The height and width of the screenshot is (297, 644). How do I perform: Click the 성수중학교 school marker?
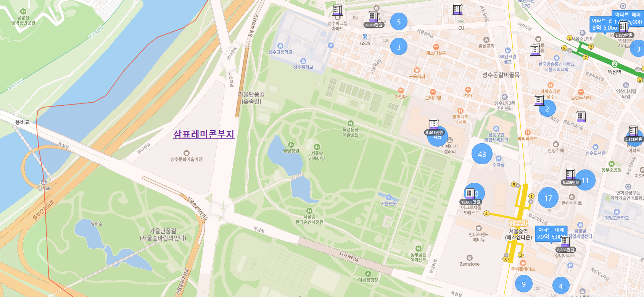(303, 61)
